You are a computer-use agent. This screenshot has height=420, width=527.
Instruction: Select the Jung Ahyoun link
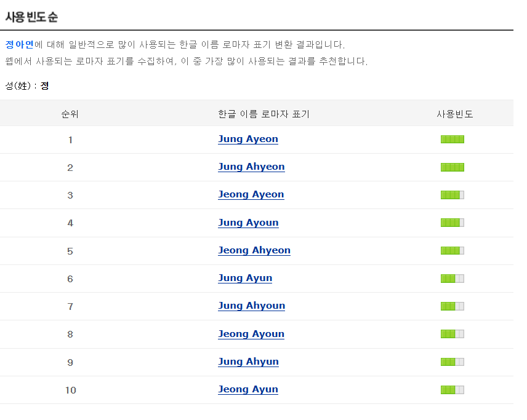pos(252,306)
